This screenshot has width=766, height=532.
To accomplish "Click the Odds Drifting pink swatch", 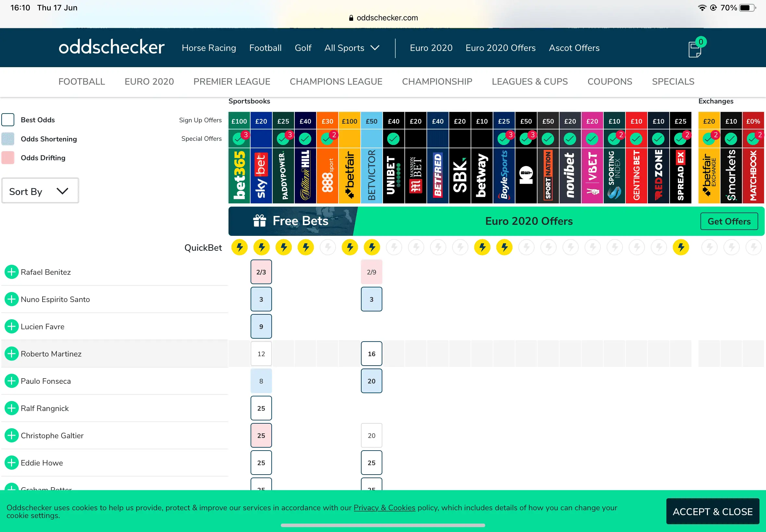I will click(8, 158).
